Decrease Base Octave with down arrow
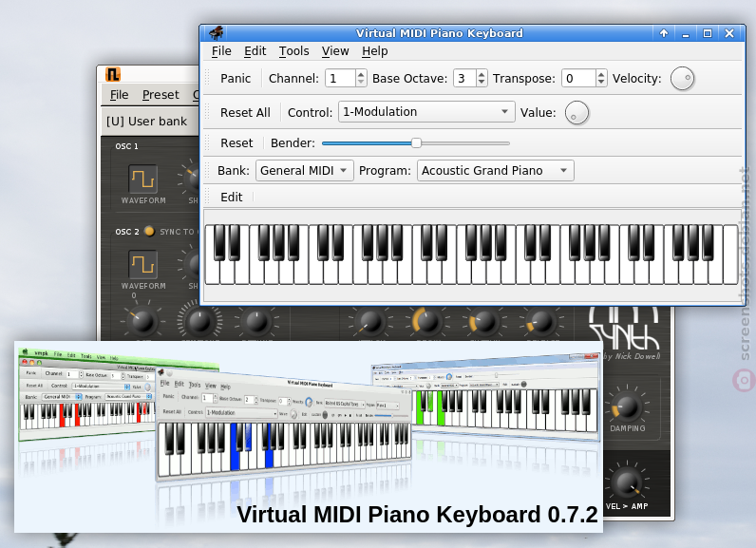 coord(482,83)
